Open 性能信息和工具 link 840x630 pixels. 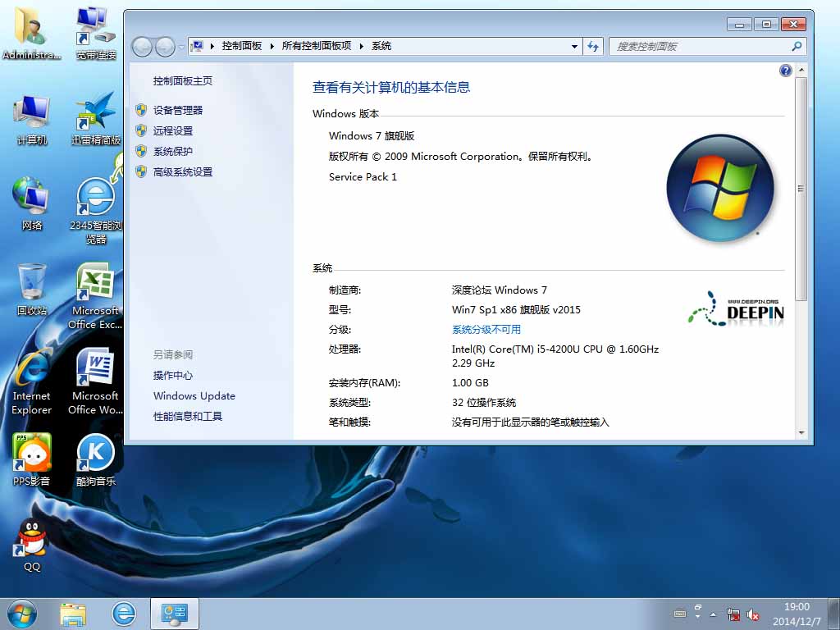[x=188, y=416]
